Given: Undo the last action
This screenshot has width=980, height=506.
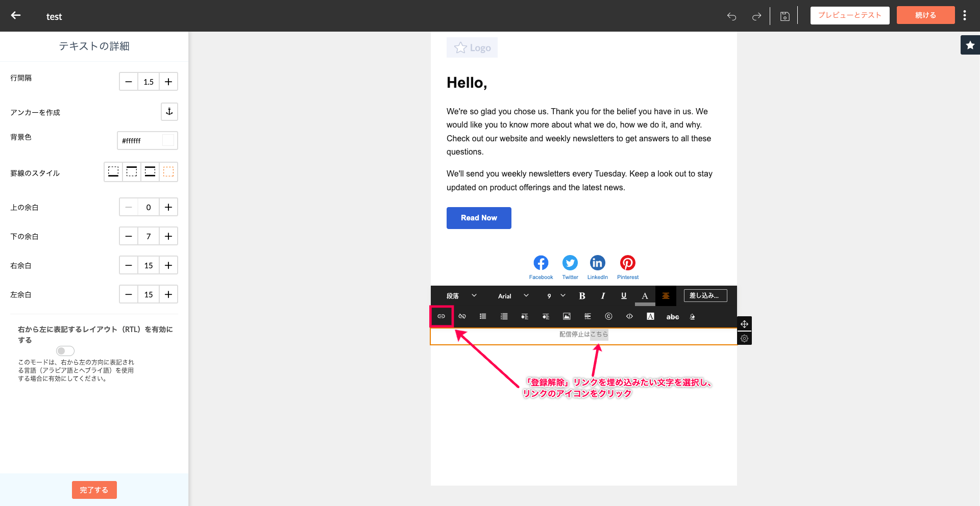Looking at the screenshot, I should coord(731,16).
